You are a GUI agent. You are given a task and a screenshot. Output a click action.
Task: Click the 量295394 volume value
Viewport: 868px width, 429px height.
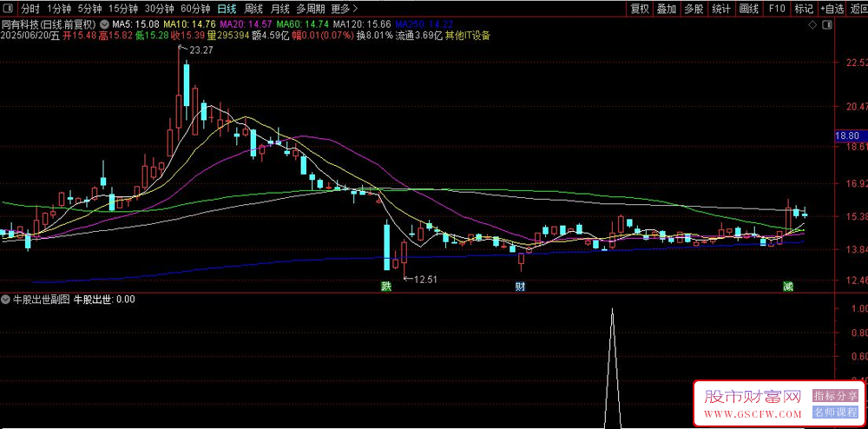tap(228, 36)
